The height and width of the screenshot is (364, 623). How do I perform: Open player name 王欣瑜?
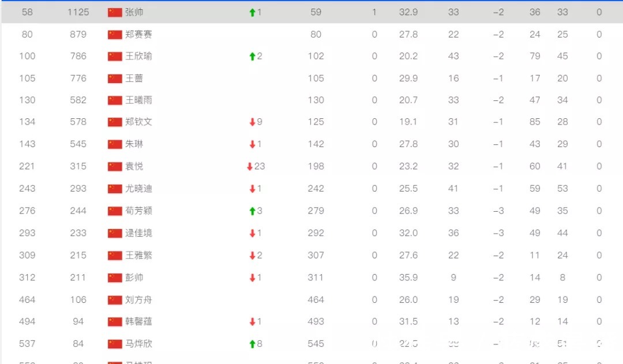coord(138,57)
